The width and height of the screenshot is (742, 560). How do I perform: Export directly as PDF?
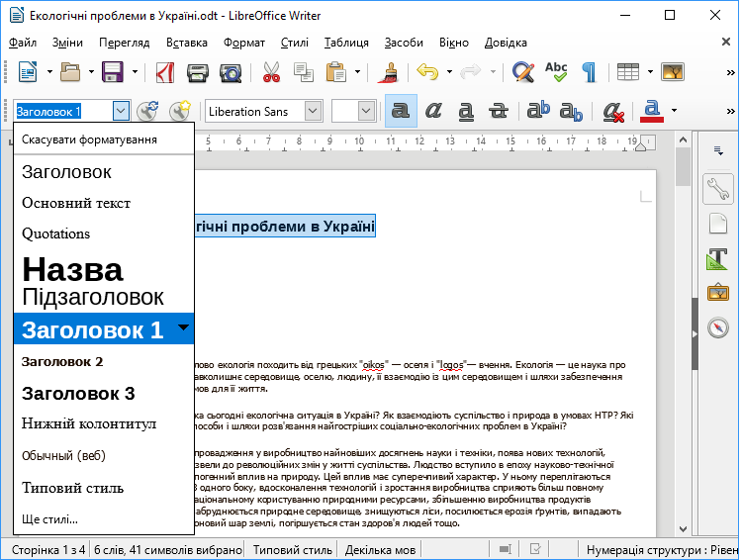coord(164,72)
